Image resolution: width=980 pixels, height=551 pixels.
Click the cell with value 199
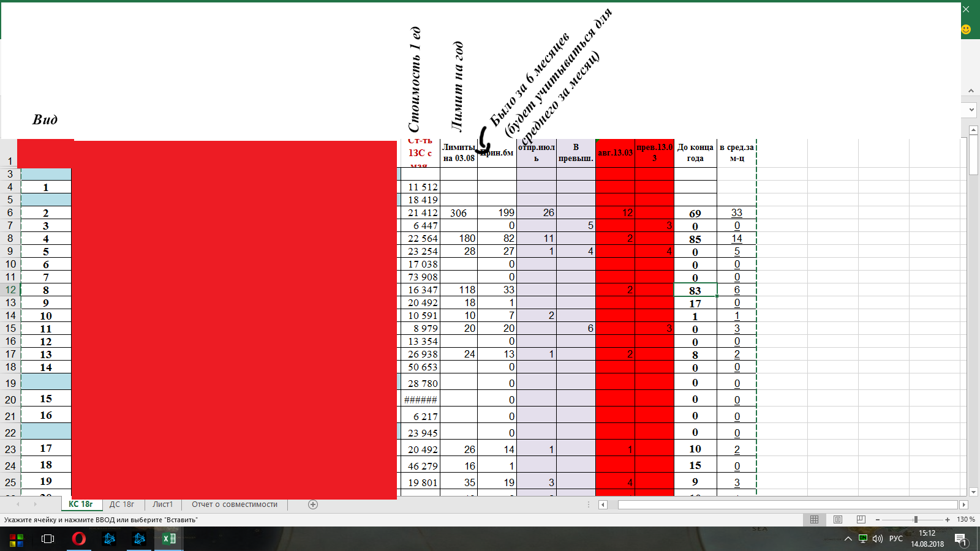497,213
